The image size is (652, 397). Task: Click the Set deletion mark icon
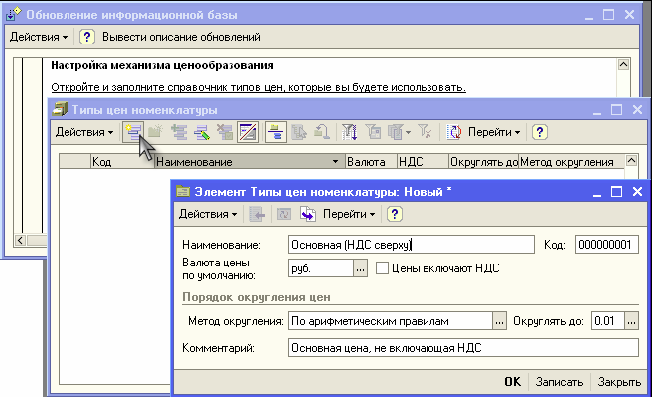[225, 132]
